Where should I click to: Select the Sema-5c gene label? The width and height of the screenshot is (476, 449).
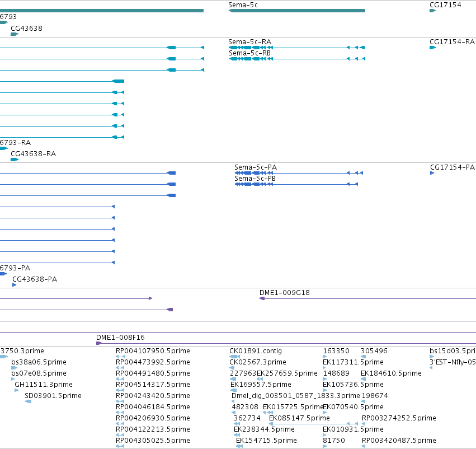coord(243,5)
